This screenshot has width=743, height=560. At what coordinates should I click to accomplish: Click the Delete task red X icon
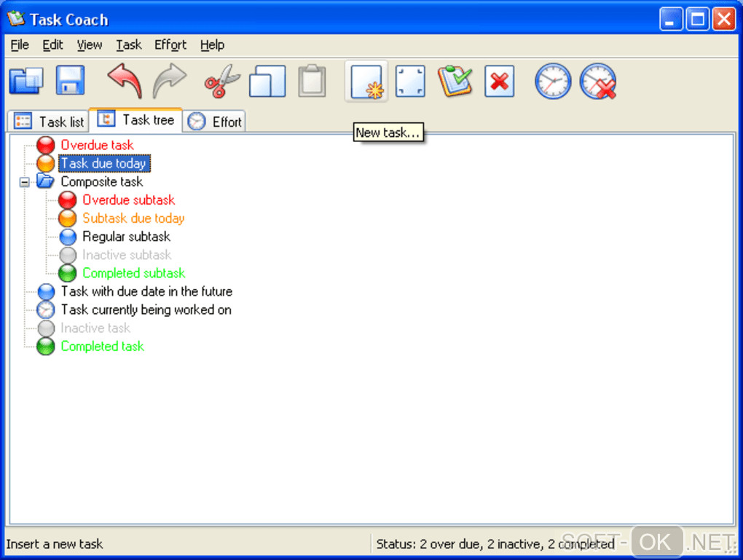500,82
